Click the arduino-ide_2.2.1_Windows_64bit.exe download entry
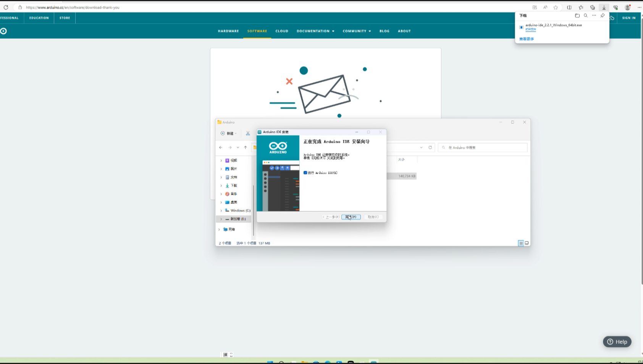 (x=553, y=25)
